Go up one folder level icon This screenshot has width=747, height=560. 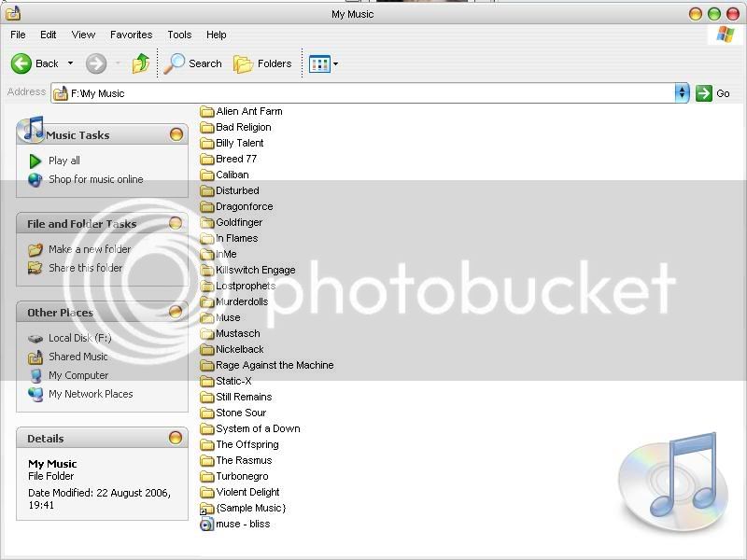click(141, 63)
